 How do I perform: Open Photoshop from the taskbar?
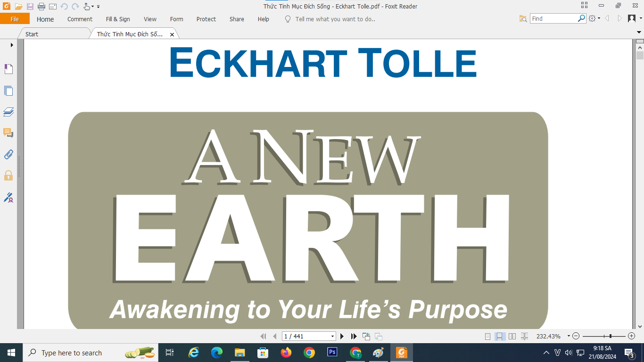[332, 352]
